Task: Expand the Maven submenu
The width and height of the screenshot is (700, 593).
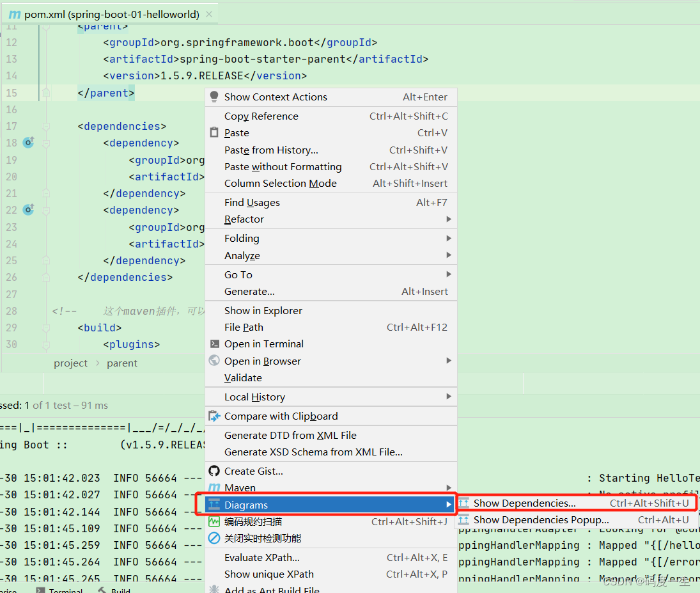Action: (331, 487)
